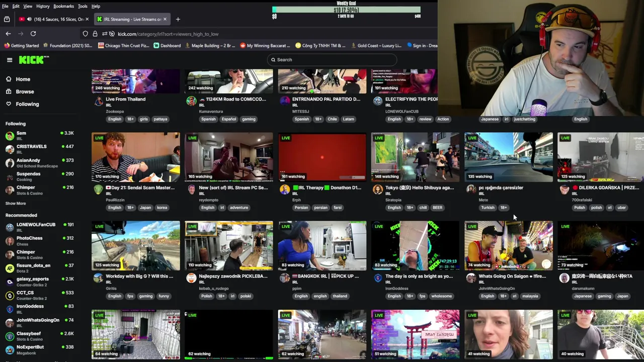Click the 'pattaya' tag under Live From Thailand
This screenshot has width=644, height=362.
pyautogui.click(x=160, y=119)
